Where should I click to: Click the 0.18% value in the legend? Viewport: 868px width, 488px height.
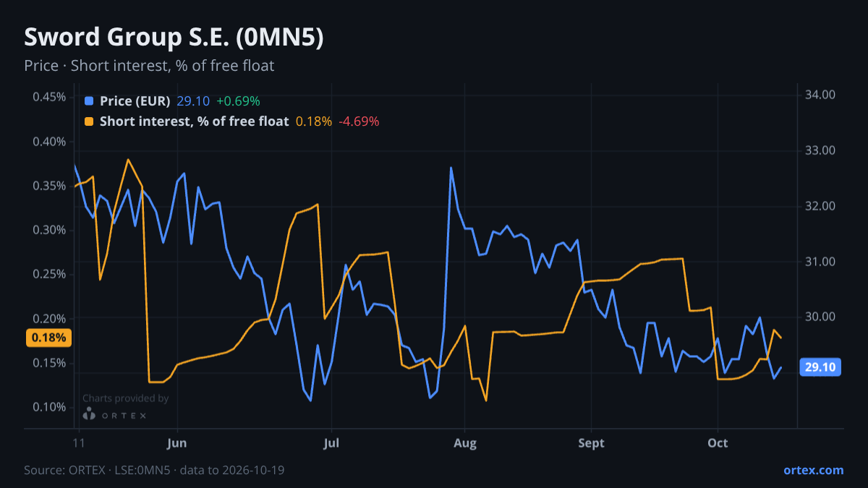[314, 121]
